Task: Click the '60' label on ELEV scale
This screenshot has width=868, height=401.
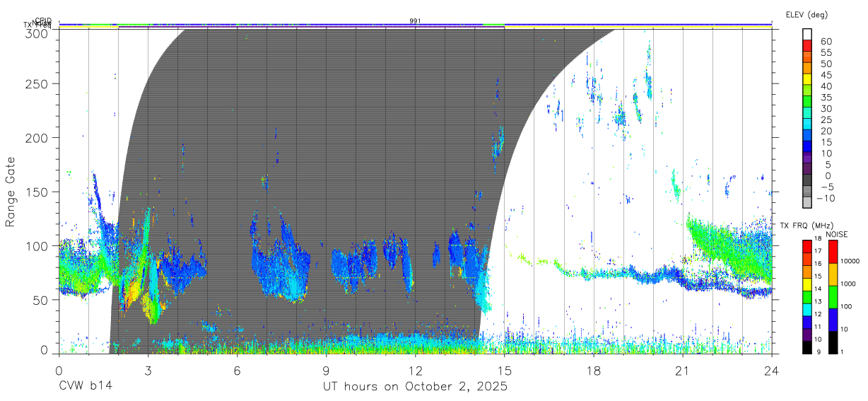Action: 826,42
